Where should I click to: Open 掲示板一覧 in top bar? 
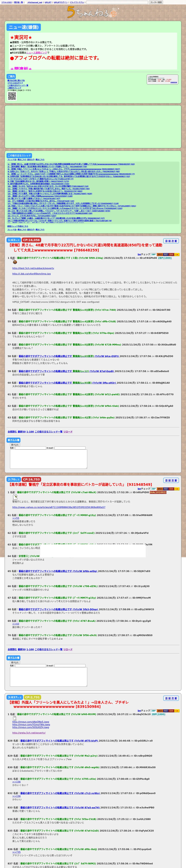coord(19,2)
